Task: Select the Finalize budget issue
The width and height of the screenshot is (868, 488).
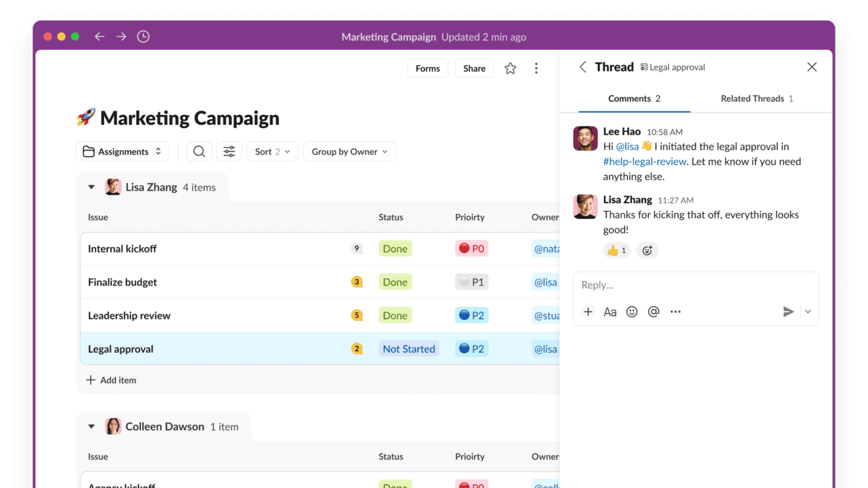Action: 122,282
